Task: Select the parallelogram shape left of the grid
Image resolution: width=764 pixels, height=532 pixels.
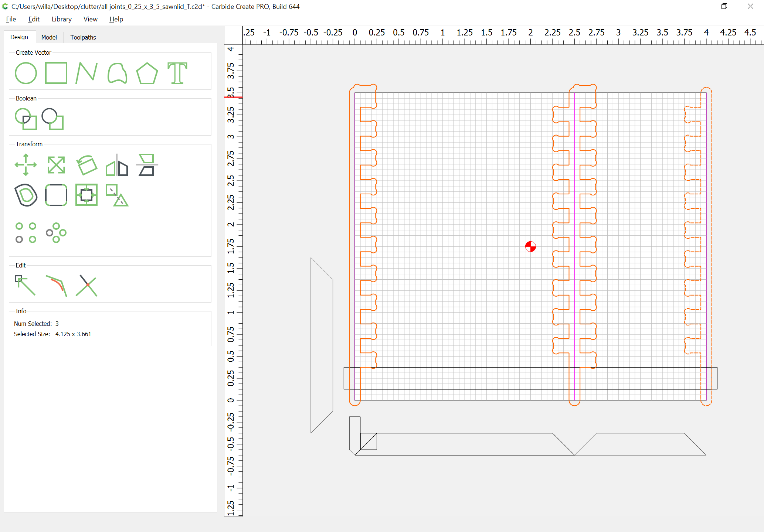Action: coord(322,345)
